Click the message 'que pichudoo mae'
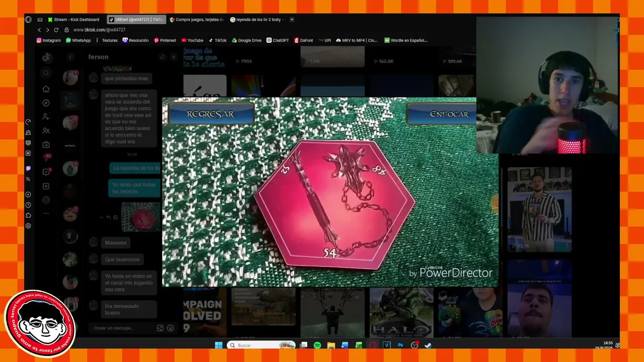644x362 pixels. tap(126, 79)
